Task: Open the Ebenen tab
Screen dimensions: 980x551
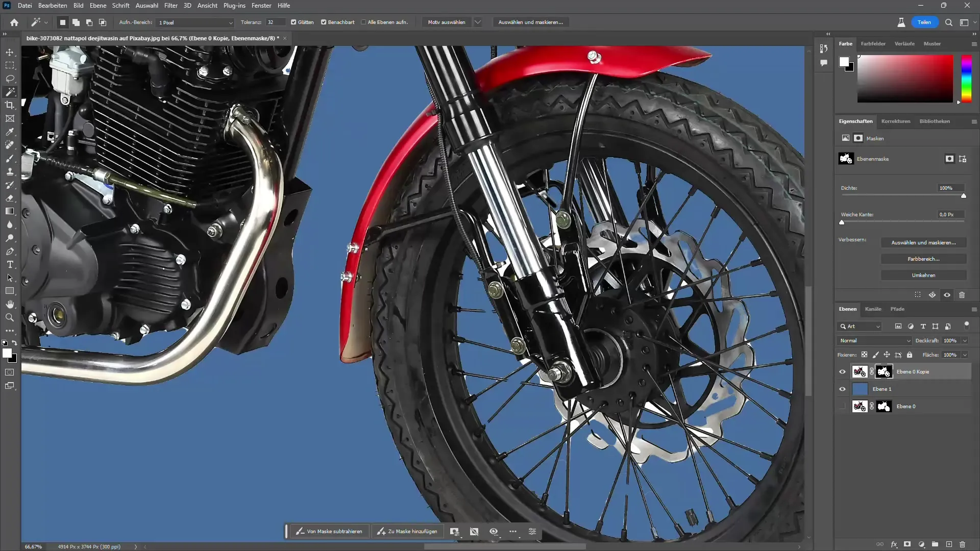Action: coord(847,309)
